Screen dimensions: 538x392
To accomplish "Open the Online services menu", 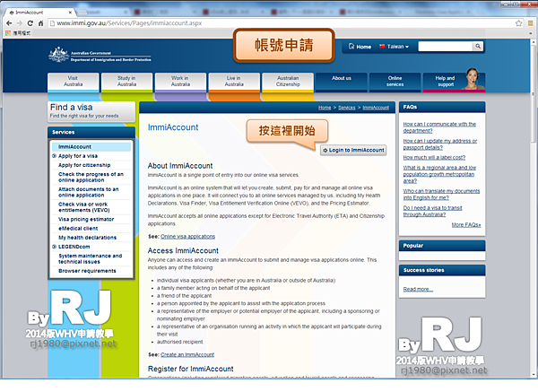I will 395,82.
